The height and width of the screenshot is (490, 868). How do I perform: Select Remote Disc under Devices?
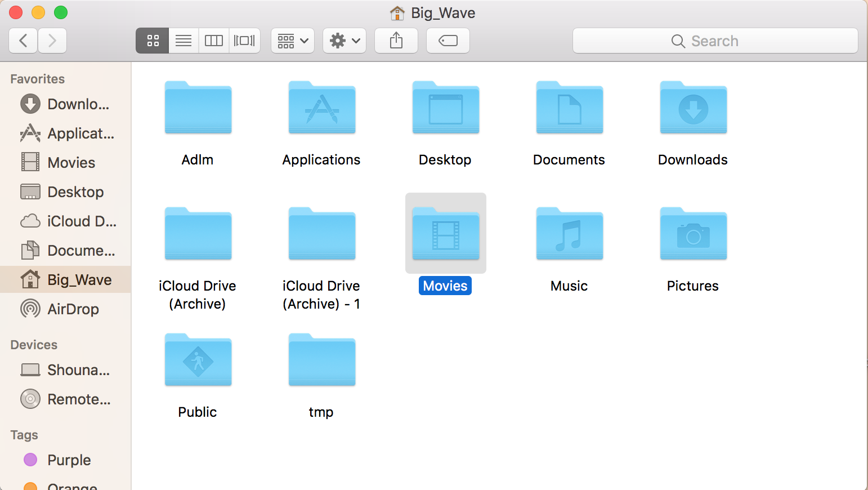tap(65, 399)
